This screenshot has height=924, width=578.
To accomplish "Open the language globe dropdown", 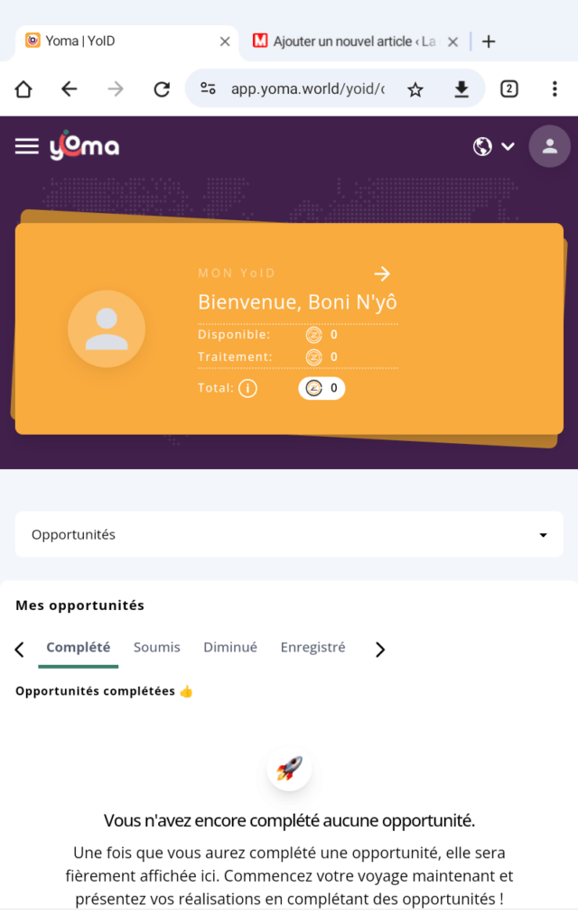I will tap(493, 146).
